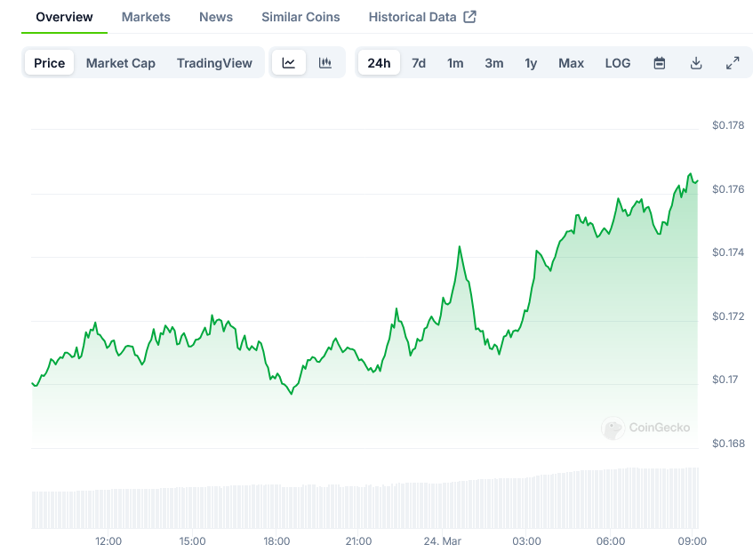Select the Overview tab
This screenshot has width=753, height=560.
click(x=64, y=17)
